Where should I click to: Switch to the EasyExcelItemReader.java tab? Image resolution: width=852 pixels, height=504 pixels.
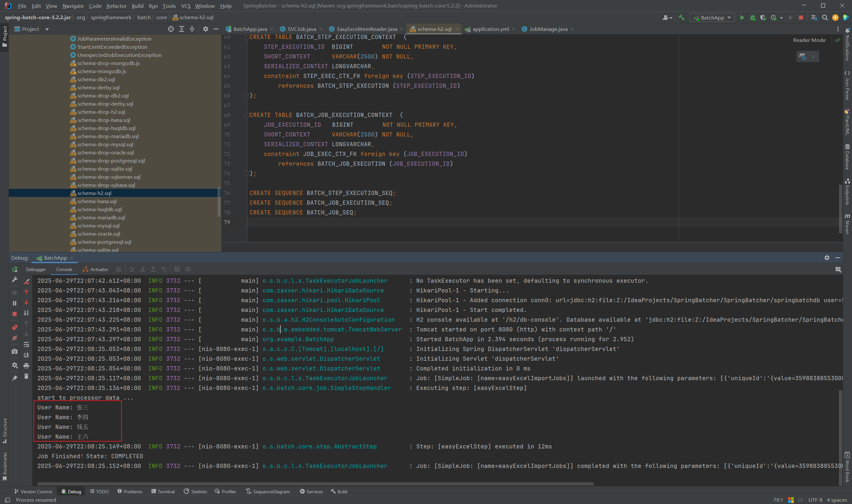coord(367,29)
